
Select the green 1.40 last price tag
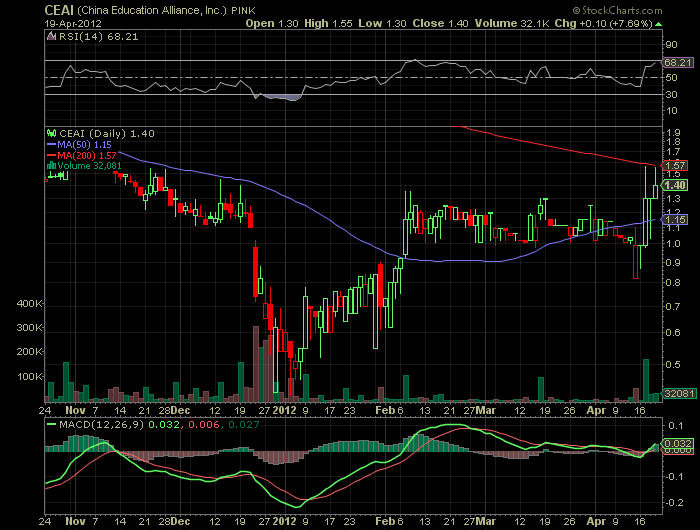click(x=675, y=185)
